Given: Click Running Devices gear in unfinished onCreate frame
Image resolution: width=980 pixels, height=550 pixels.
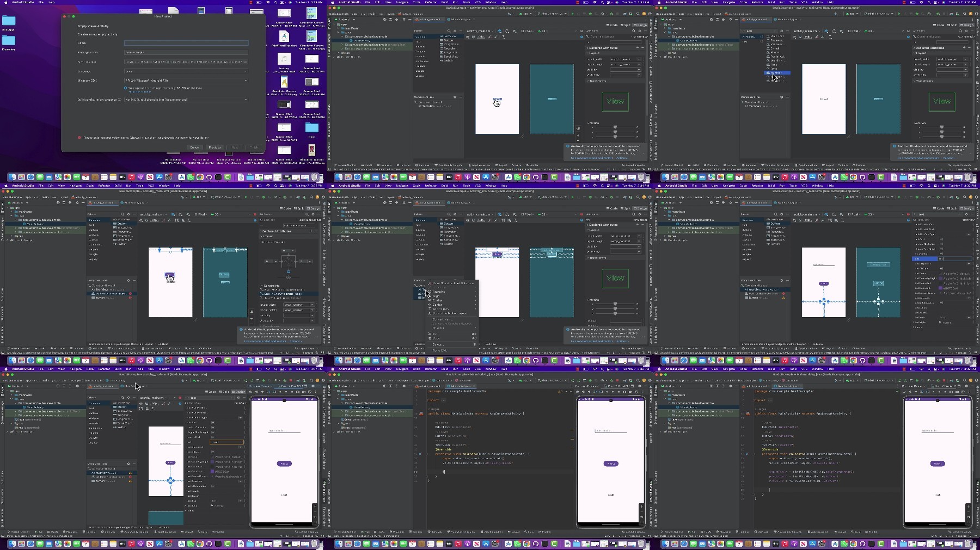Looking at the screenshot, I should 639,386.
